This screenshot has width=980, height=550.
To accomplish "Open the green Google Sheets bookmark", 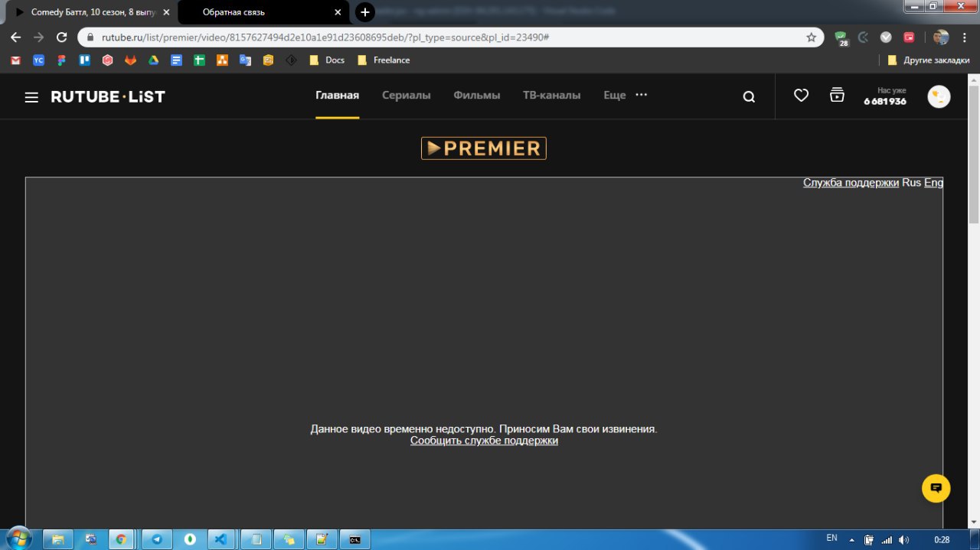I will point(199,60).
